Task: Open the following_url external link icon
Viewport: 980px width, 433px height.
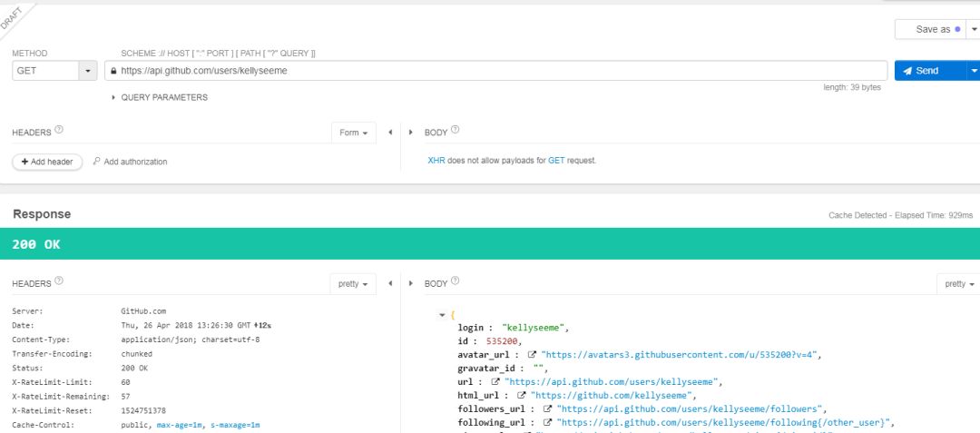Action: click(x=547, y=422)
